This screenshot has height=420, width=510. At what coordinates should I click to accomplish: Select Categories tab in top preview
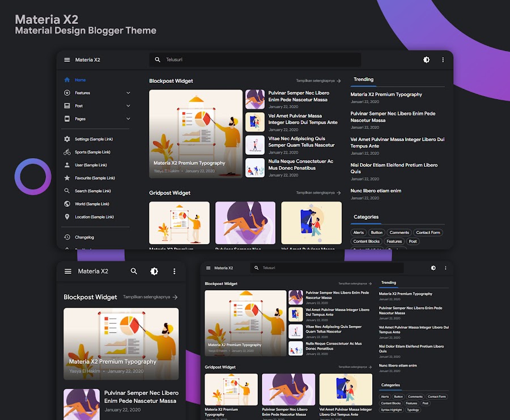[366, 217]
